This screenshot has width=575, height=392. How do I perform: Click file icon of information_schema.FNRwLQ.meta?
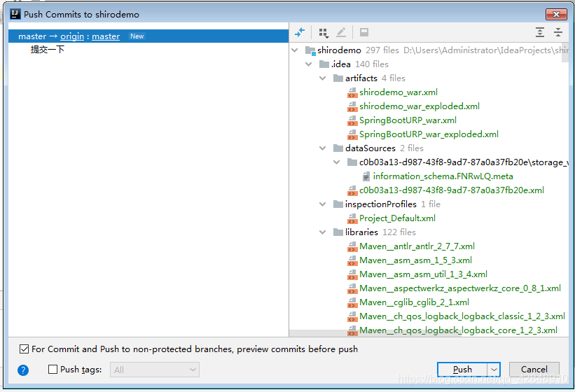point(366,176)
